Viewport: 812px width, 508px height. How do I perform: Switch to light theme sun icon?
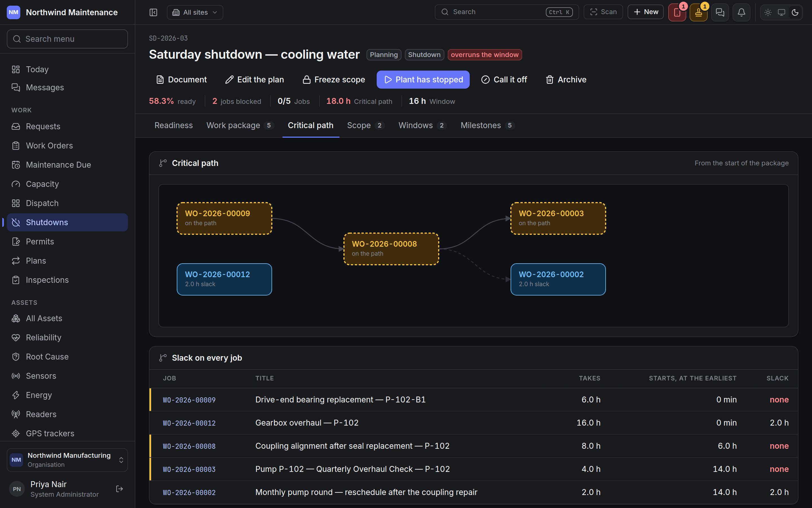(768, 12)
